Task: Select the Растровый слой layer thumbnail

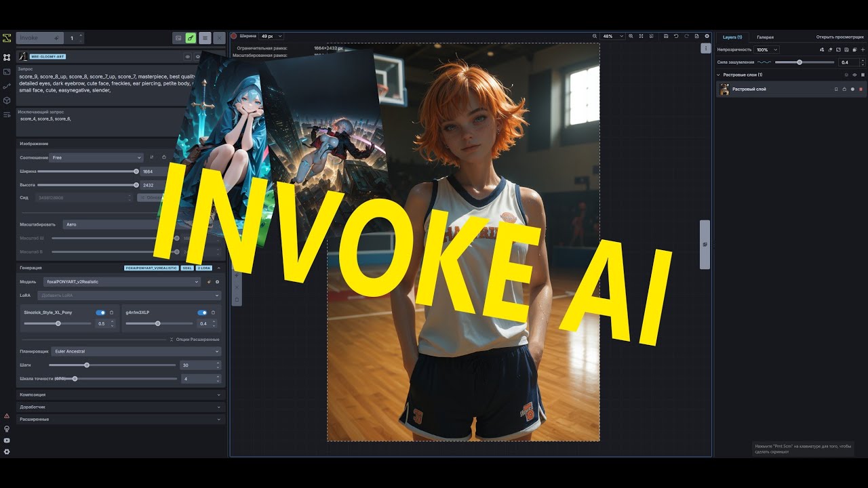Action: (x=724, y=89)
